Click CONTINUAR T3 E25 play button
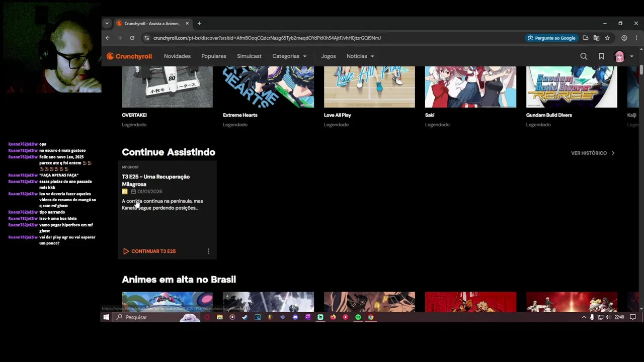Screen dimensions: 644x362 149,251
